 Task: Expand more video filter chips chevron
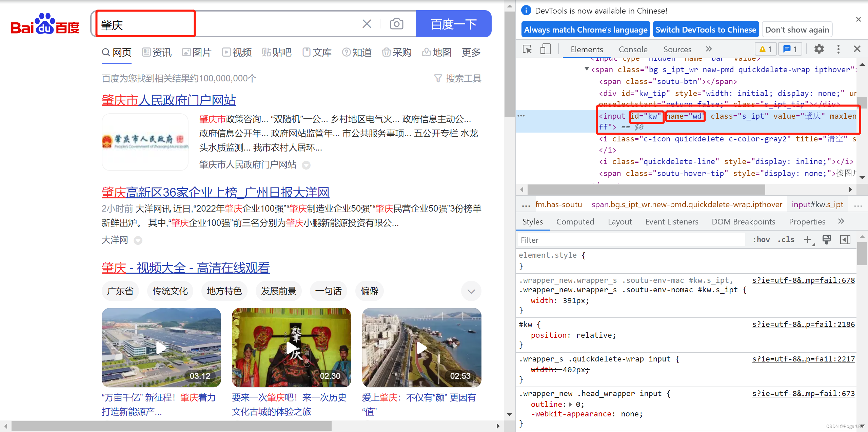point(471,291)
